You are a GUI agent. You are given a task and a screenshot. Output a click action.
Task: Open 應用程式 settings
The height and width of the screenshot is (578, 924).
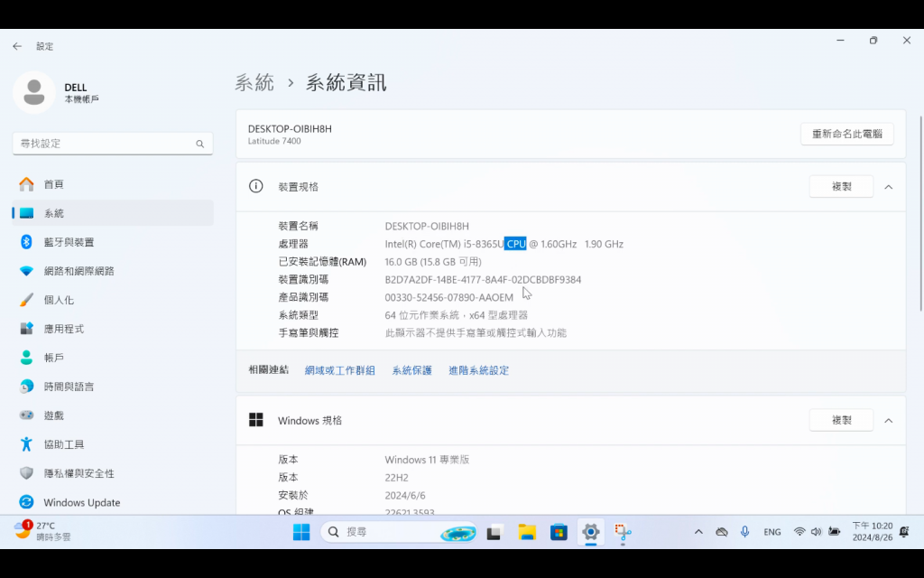point(113,329)
